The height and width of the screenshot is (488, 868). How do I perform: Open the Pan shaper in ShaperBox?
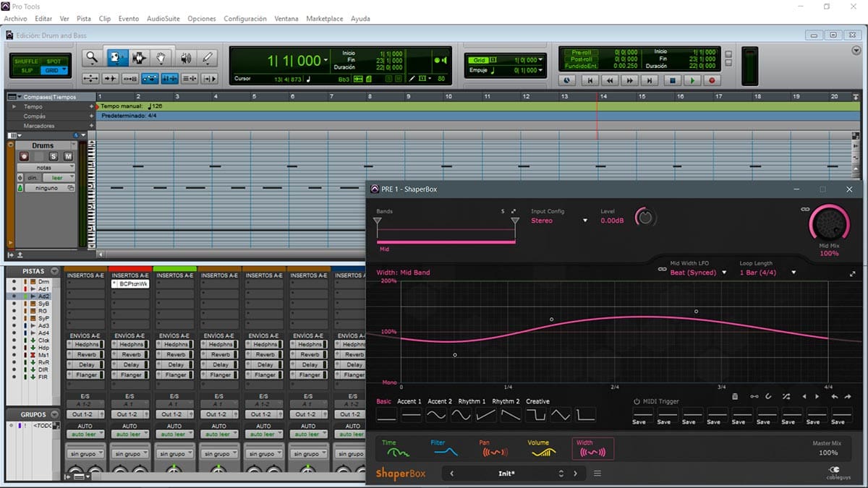coord(494,449)
